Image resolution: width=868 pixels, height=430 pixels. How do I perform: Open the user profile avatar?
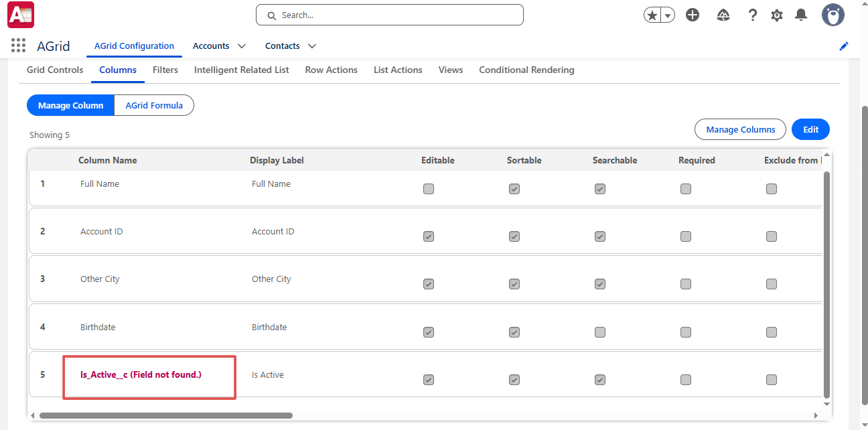[833, 15]
